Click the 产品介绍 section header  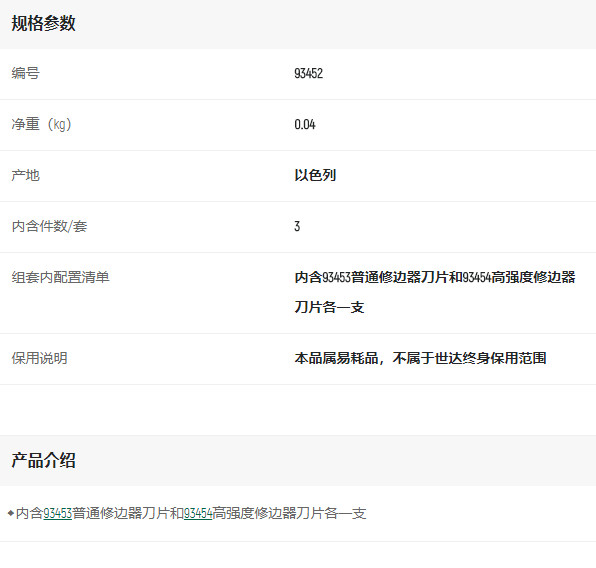43,460
